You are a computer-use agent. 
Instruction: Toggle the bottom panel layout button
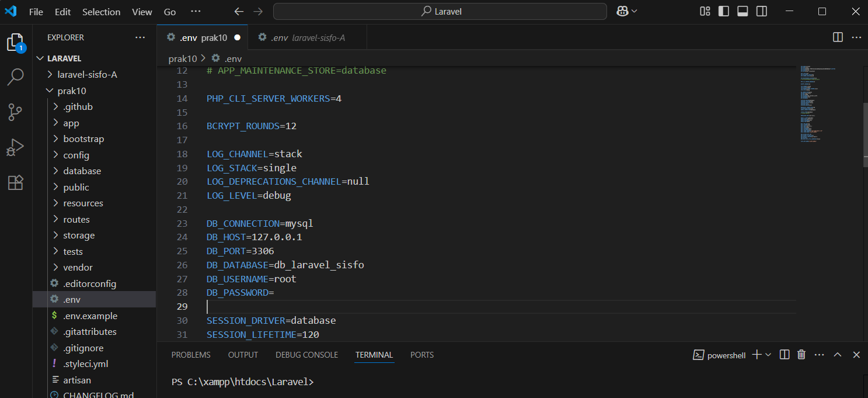(742, 12)
